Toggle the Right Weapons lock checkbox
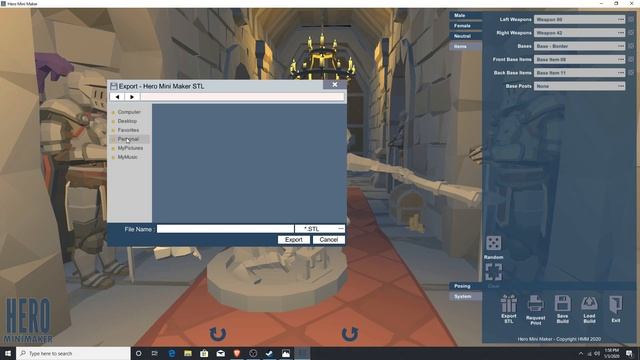Viewport: 640px width, 360px height. [x=631, y=33]
